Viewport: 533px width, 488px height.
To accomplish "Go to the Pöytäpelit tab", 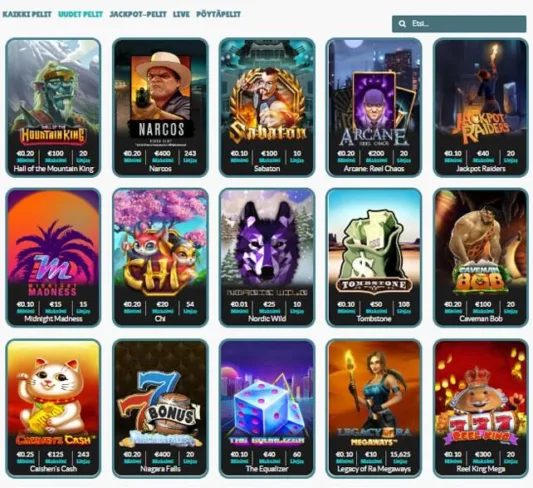I will (219, 14).
